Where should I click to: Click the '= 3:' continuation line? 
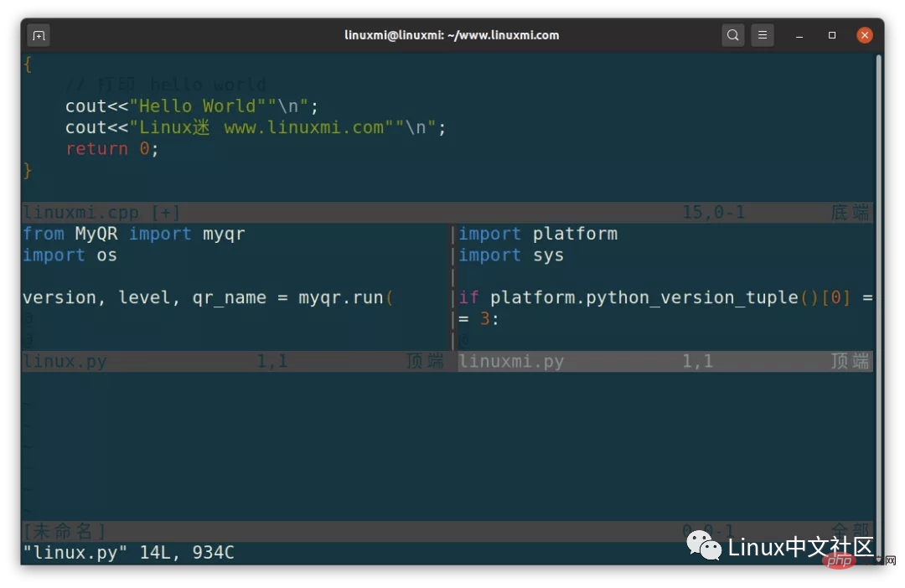coord(478,318)
